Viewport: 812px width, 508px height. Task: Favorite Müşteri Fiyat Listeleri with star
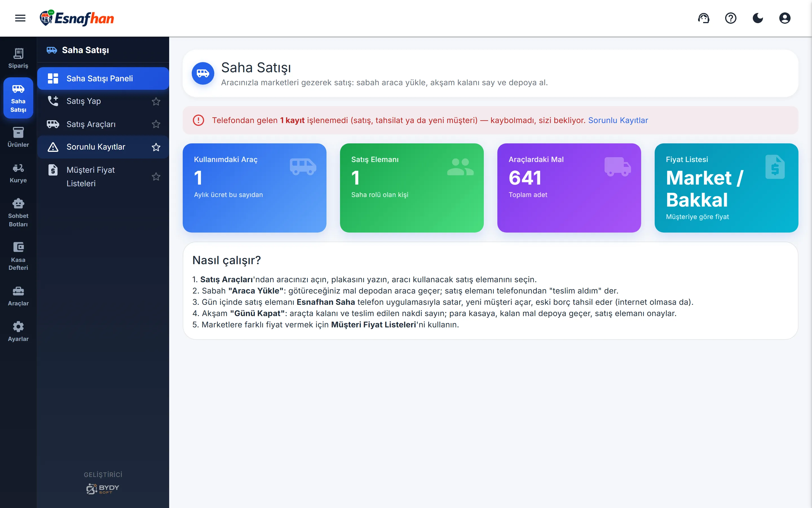point(156,176)
